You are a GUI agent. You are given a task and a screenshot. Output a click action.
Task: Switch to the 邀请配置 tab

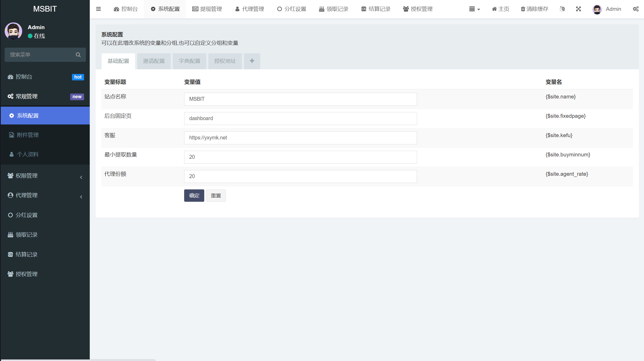[154, 61]
